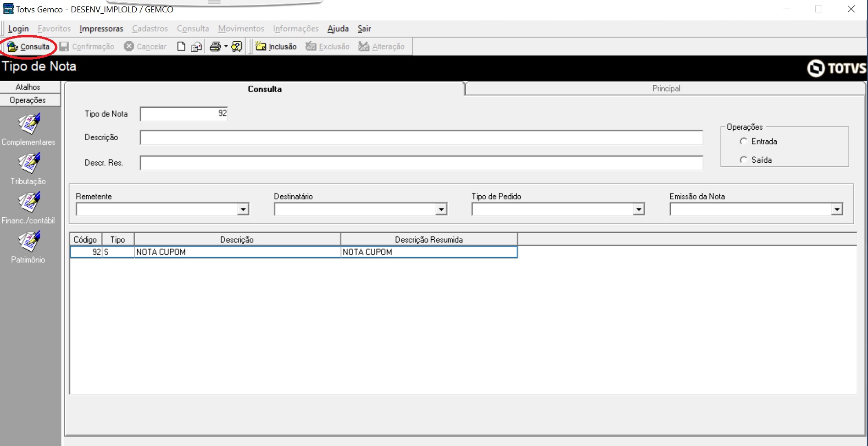
Task: Open the printer dropdown arrow
Action: click(x=226, y=46)
